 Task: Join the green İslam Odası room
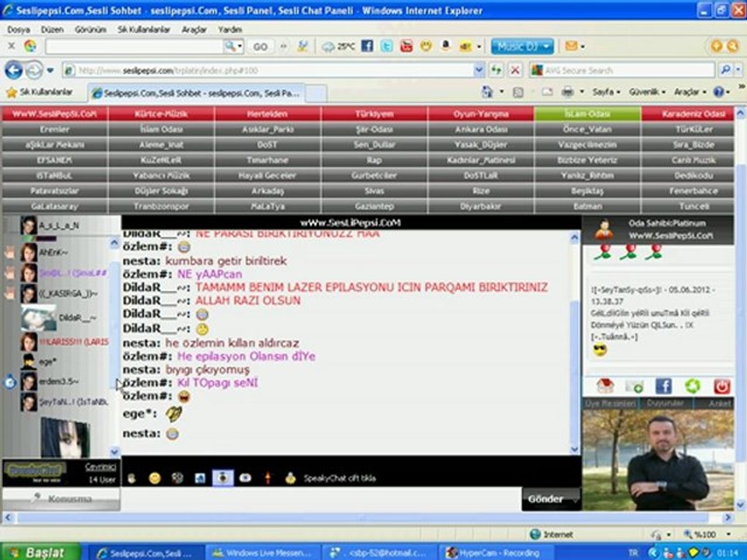pos(587,114)
